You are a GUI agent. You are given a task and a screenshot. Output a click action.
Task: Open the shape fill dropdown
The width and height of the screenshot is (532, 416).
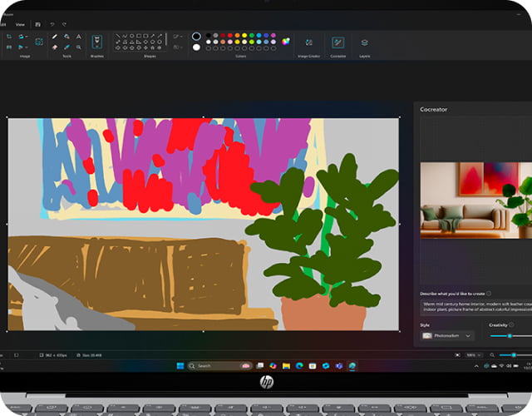177,47
